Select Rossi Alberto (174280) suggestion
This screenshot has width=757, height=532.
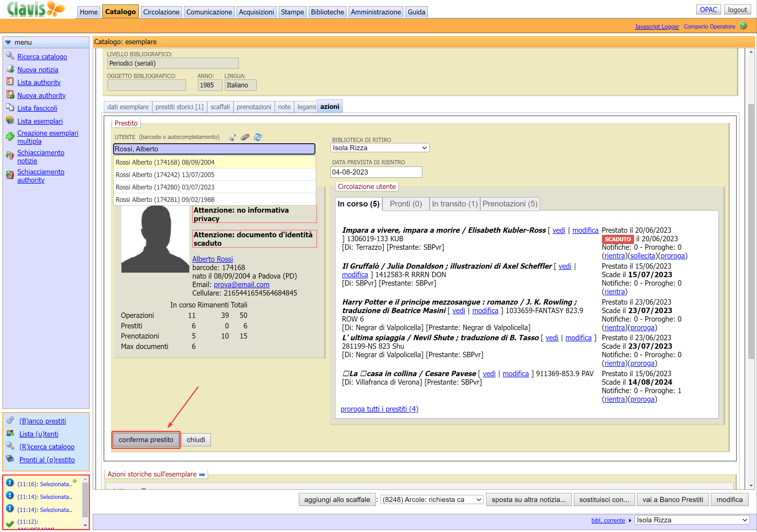pyautogui.click(x=165, y=187)
